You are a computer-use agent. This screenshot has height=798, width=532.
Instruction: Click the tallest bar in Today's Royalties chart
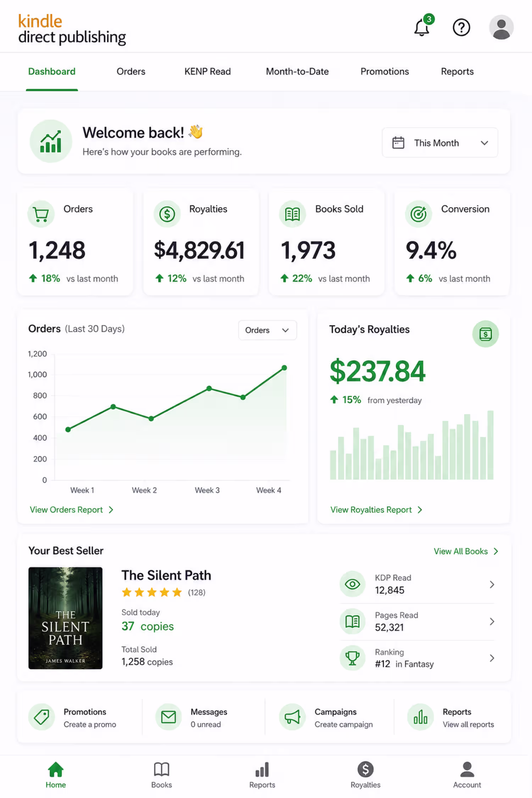point(490,445)
